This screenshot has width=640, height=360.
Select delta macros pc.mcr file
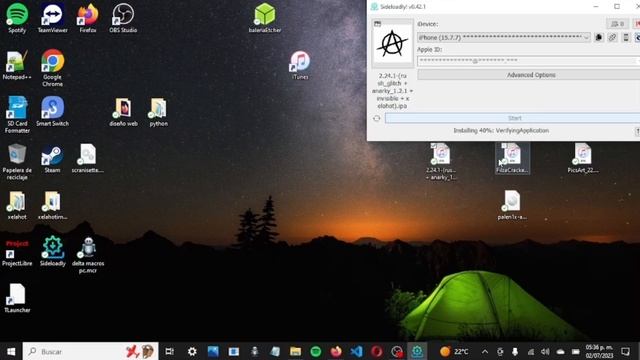tap(88, 255)
